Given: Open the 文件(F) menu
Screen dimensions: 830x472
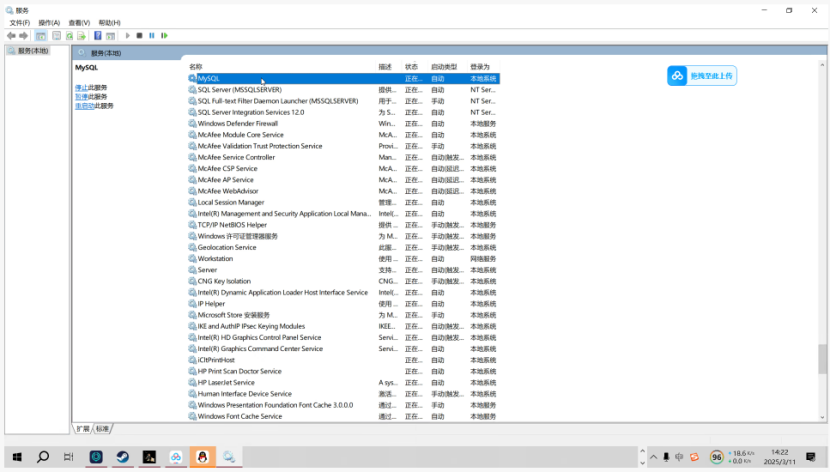Looking at the screenshot, I should pos(20,23).
